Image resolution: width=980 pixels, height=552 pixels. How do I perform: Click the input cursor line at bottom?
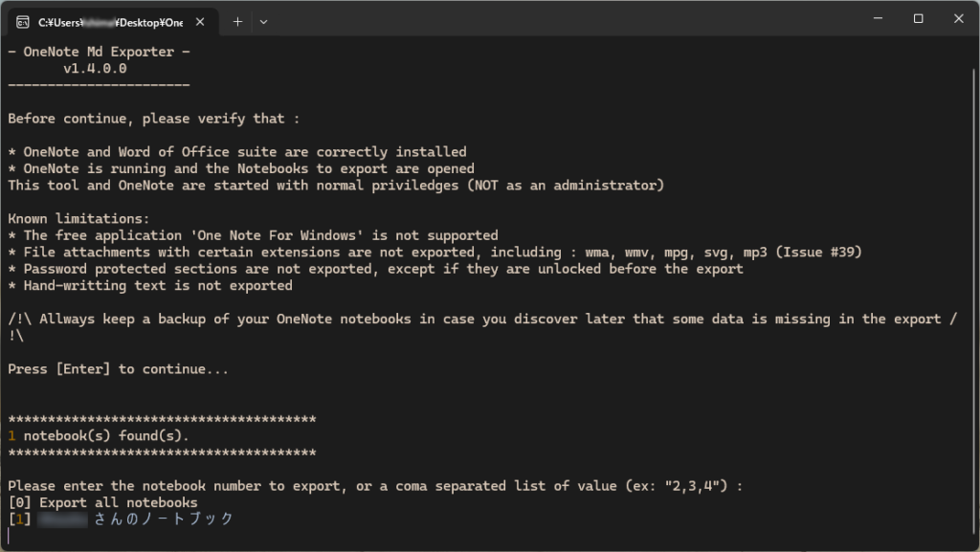(x=10, y=536)
